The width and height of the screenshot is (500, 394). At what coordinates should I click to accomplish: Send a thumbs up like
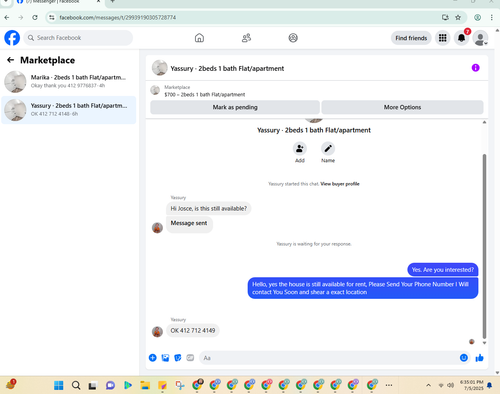tap(480, 358)
